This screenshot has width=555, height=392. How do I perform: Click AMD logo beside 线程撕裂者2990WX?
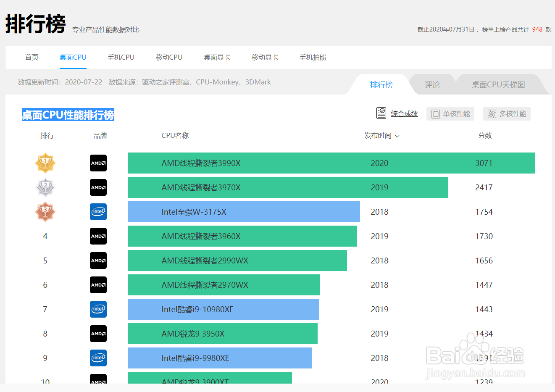click(98, 260)
